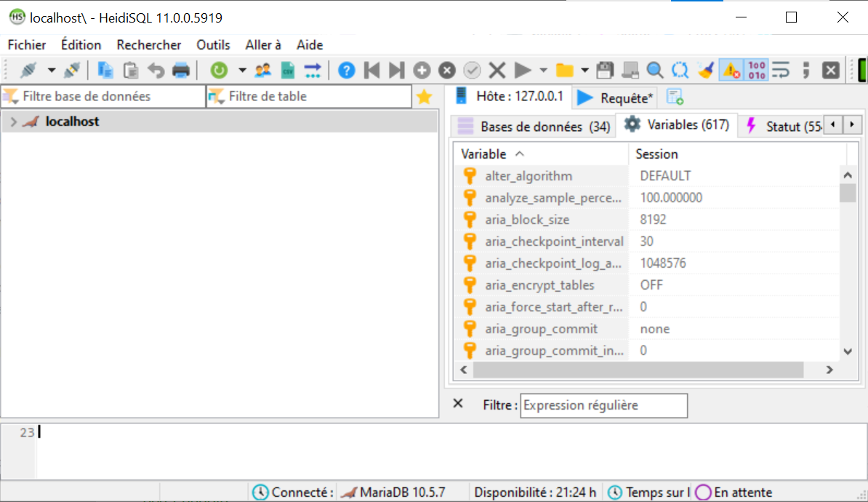
Task: Toggle the binary 100/010 display button
Action: click(x=756, y=71)
